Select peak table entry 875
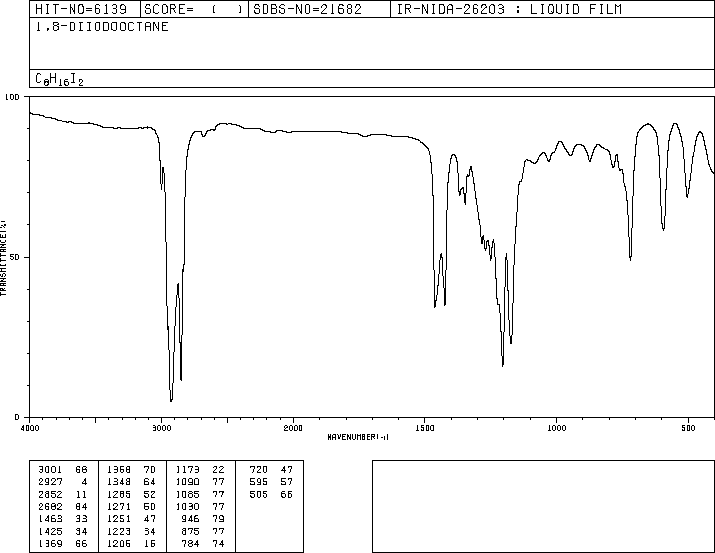 [190, 532]
